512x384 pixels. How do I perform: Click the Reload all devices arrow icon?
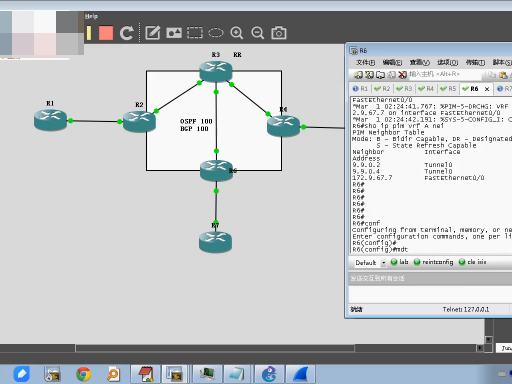click(127, 33)
